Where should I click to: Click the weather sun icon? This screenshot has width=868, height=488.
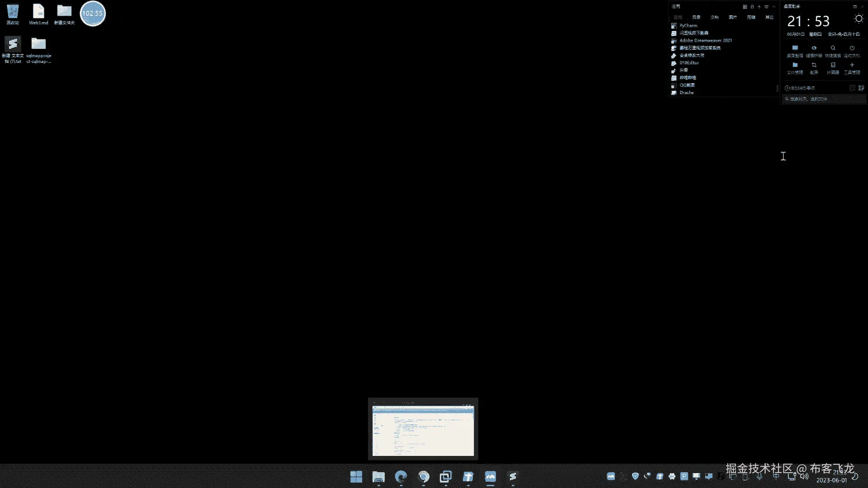[859, 19]
